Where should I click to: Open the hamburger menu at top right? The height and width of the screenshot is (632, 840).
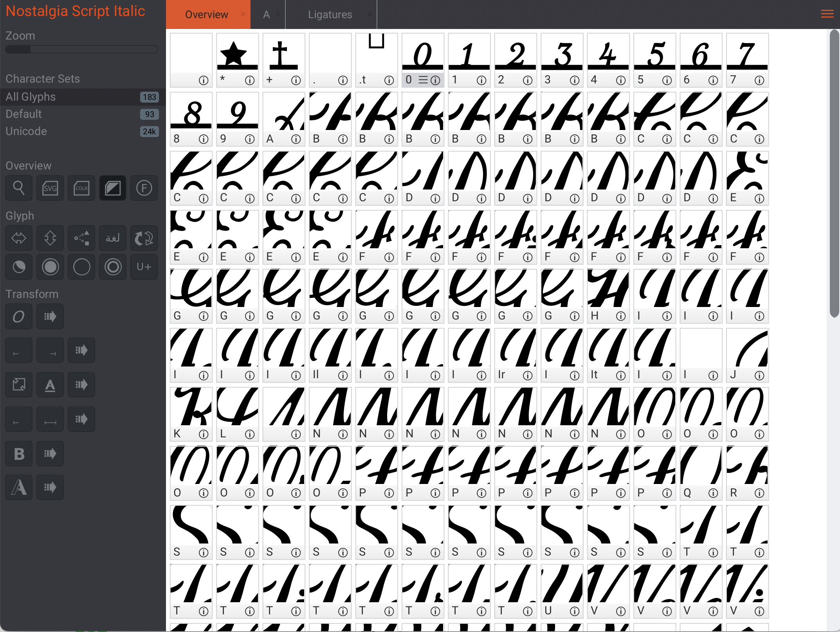[x=827, y=14]
